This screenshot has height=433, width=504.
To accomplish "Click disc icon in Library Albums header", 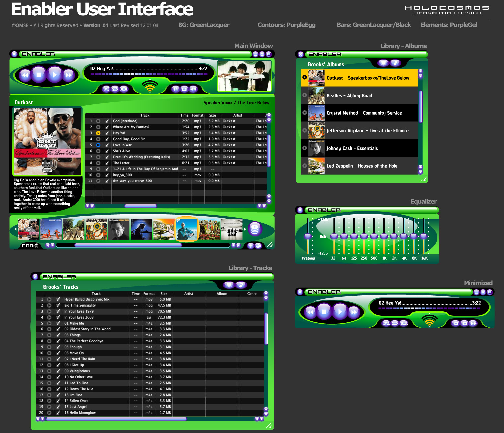I will (x=383, y=63).
